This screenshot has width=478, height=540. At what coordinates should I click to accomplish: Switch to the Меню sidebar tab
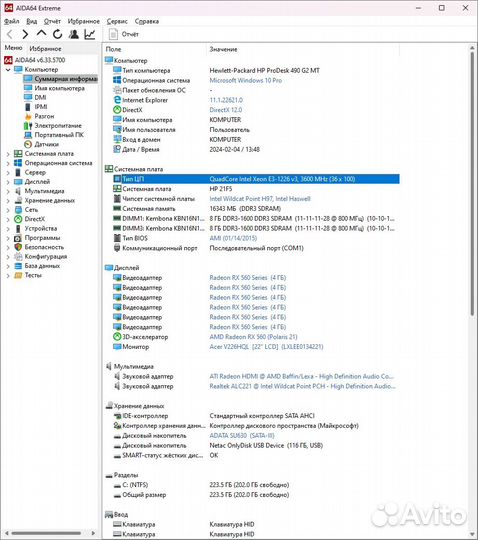click(x=13, y=48)
